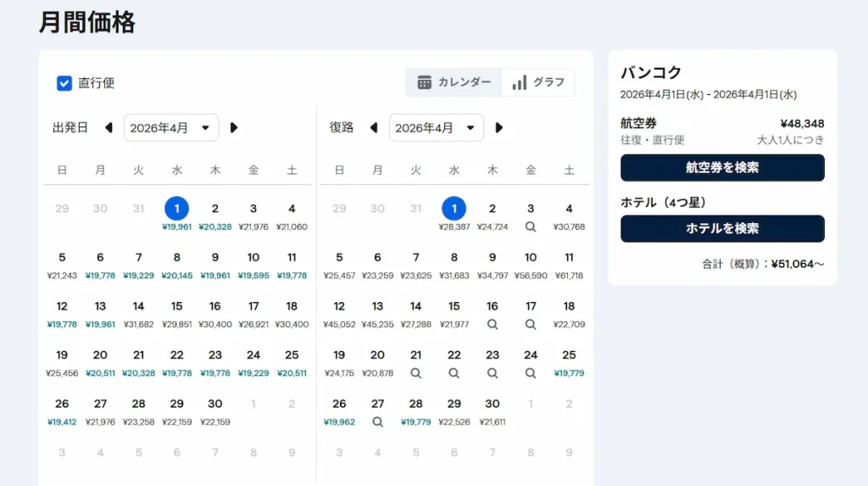Image resolution: width=868 pixels, height=486 pixels.
Task: Open the 復路 2026年4月 month dropdown
Action: pos(437,128)
